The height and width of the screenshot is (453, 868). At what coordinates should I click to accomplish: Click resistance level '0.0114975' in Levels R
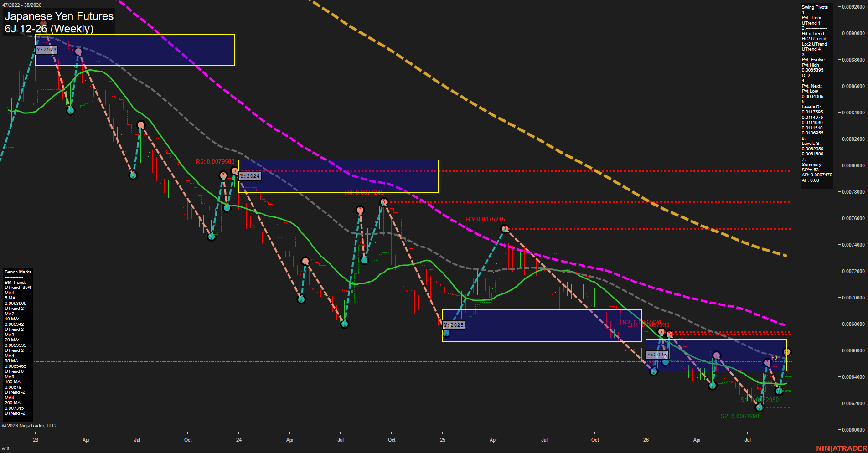(812, 118)
